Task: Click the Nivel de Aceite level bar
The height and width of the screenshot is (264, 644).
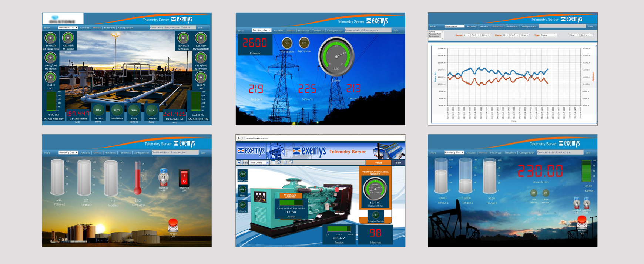Action: pyautogui.click(x=291, y=203)
